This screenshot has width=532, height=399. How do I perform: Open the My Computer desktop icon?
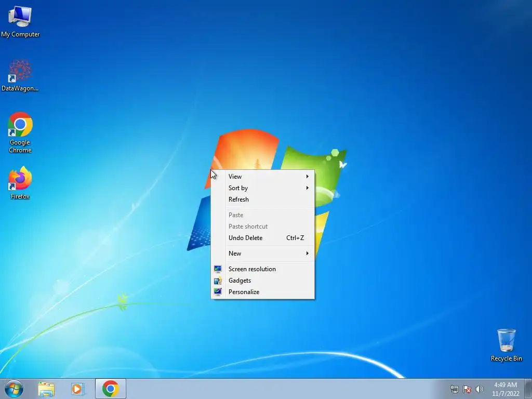tap(20, 21)
